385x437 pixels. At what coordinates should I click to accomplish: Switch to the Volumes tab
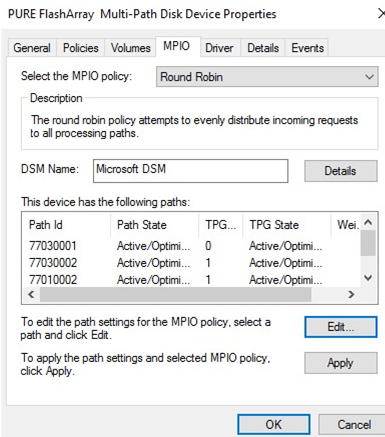(x=130, y=48)
